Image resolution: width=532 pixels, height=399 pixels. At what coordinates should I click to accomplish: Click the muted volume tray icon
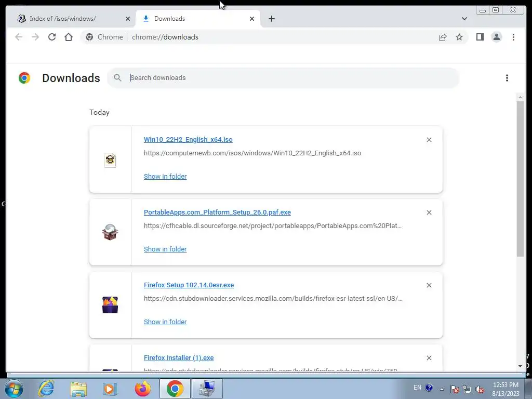[x=480, y=390]
